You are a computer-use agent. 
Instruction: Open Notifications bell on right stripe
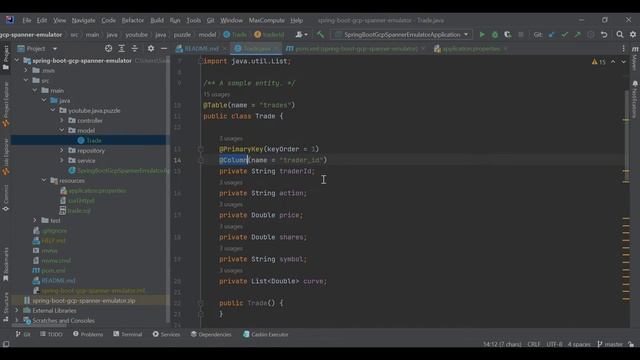pyautogui.click(x=635, y=84)
